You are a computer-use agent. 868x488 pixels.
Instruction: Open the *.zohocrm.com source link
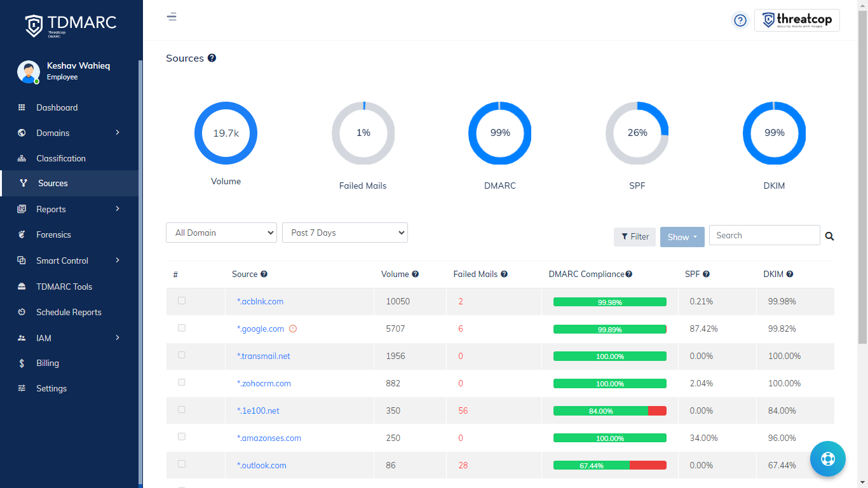pyautogui.click(x=264, y=384)
